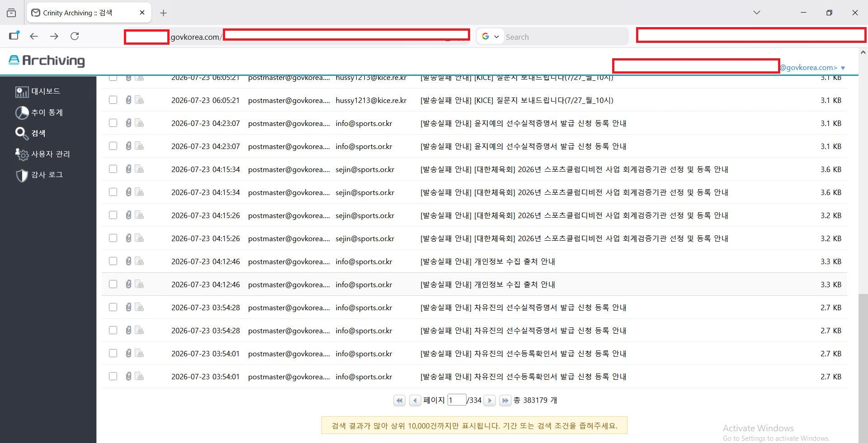Click the '총 383179 개' total count
The width and height of the screenshot is (868, 443).
click(x=535, y=401)
